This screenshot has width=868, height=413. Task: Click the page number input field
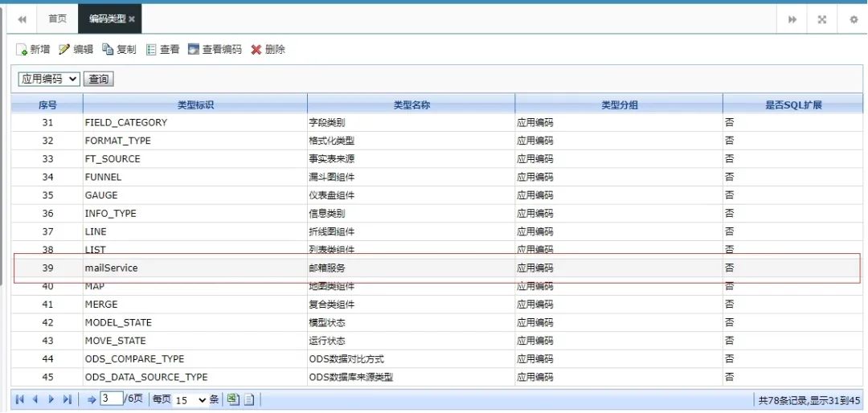[x=111, y=399]
